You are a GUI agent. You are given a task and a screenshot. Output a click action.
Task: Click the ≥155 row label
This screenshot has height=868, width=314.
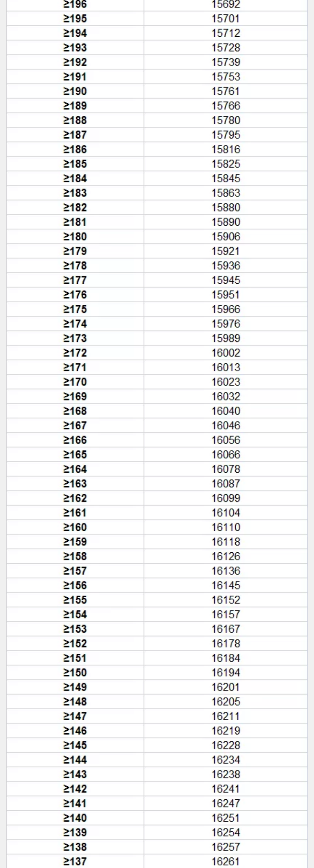click(75, 600)
